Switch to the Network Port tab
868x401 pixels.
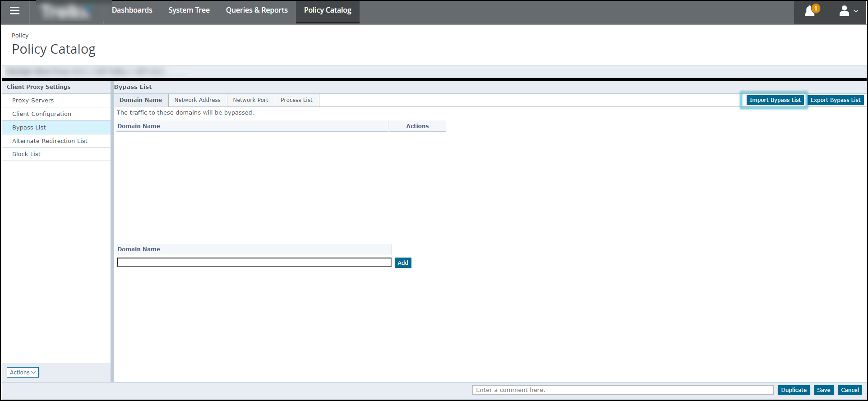click(x=250, y=100)
